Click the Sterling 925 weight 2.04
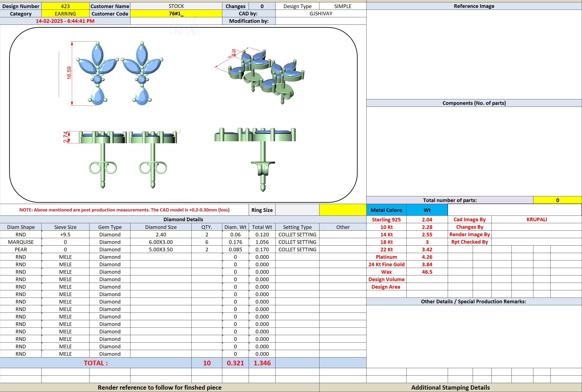582x392 pixels. click(427, 220)
